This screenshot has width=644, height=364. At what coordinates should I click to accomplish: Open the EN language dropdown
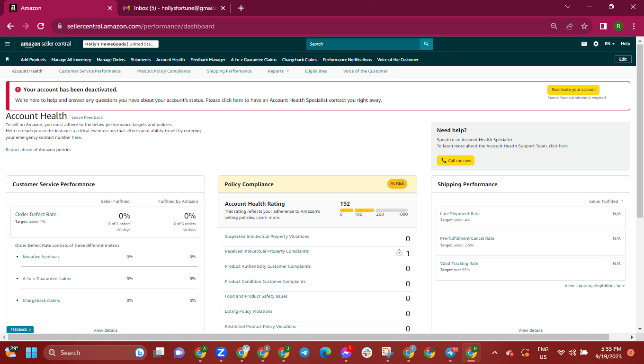pyautogui.click(x=609, y=44)
